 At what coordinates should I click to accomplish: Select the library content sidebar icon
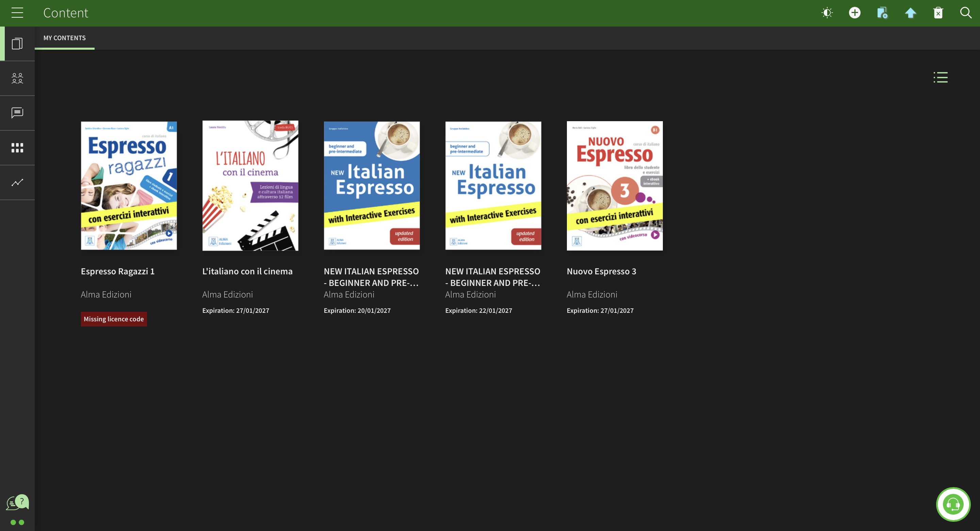click(17, 44)
